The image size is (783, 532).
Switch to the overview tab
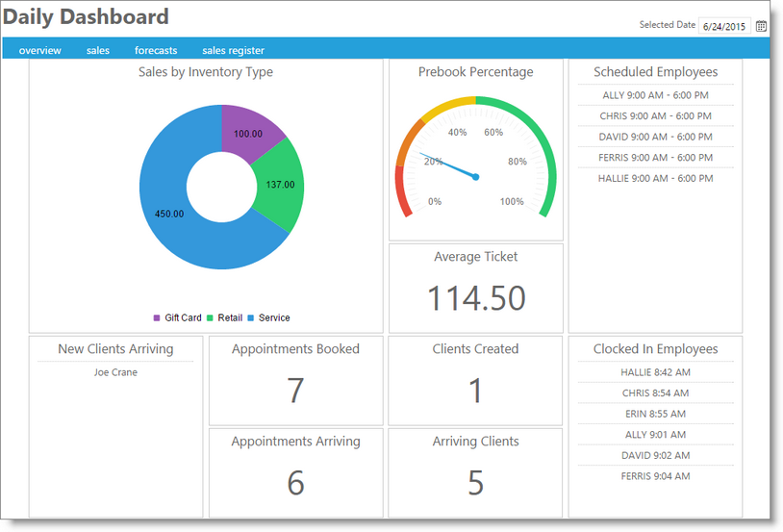coord(40,50)
